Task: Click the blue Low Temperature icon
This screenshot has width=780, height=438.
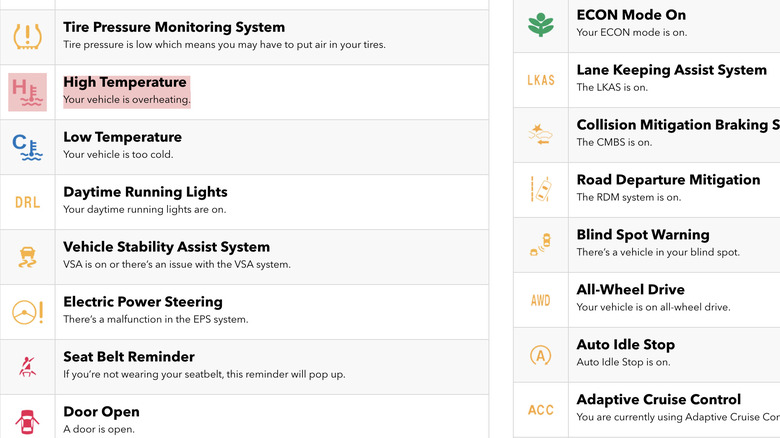Action: click(x=27, y=147)
